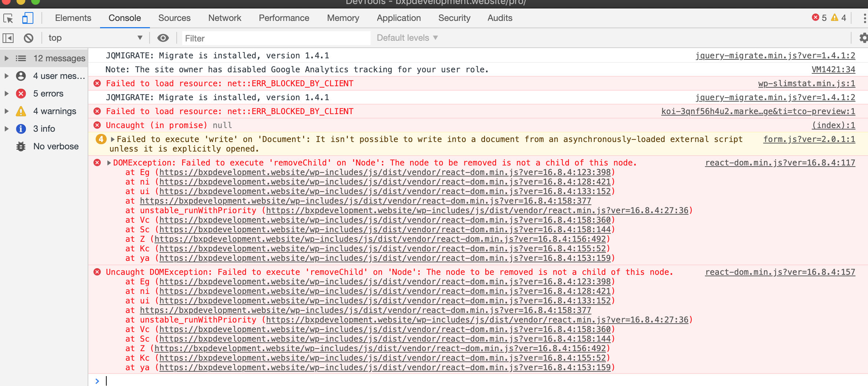Select the 4 warnings sidebar item
Image resolution: width=868 pixels, height=386 pixels.
point(55,111)
